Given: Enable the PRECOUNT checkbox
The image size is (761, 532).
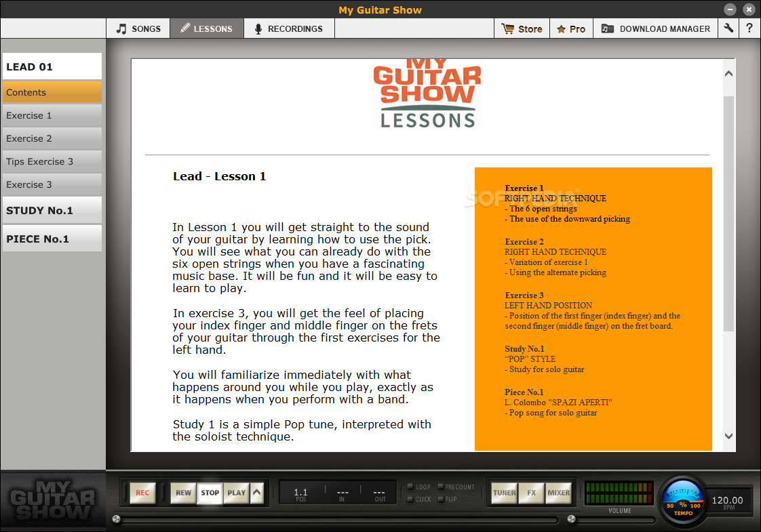Looking at the screenshot, I should pyautogui.click(x=441, y=487).
